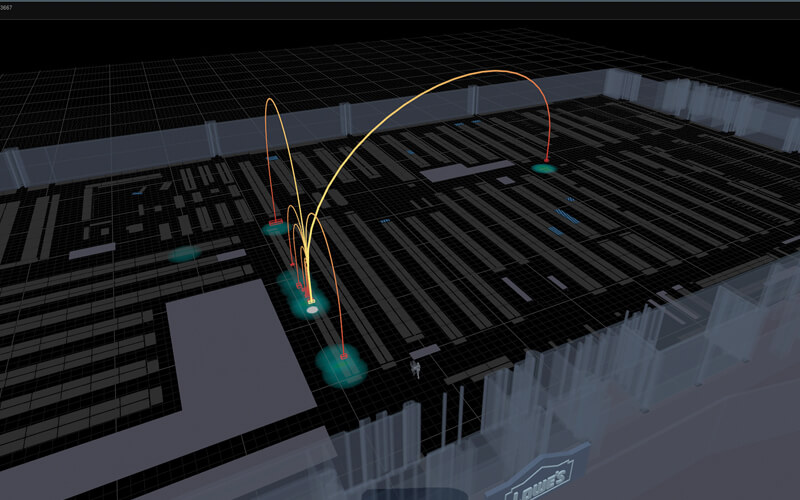Click the dark rounded entrance at bottom edge
Viewport: 800px width, 500px height.
(410, 494)
